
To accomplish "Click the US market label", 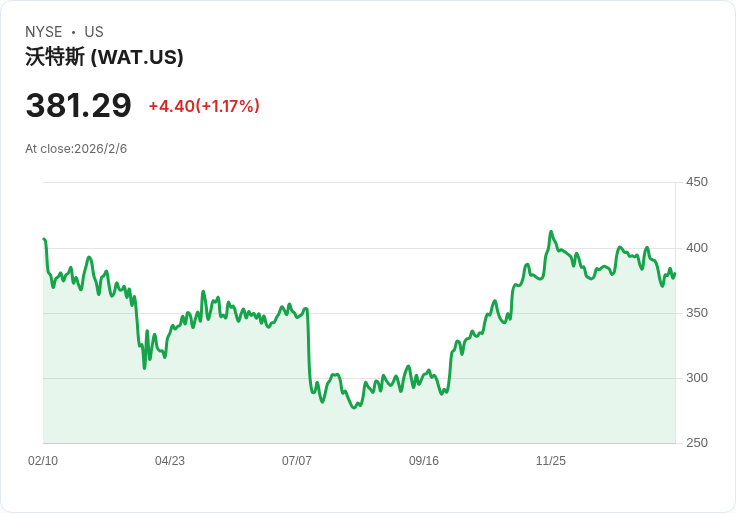I will pos(94,32).
